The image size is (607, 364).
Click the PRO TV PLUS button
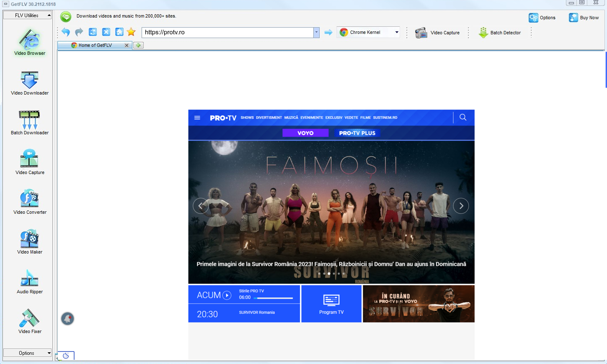point(357,133)
